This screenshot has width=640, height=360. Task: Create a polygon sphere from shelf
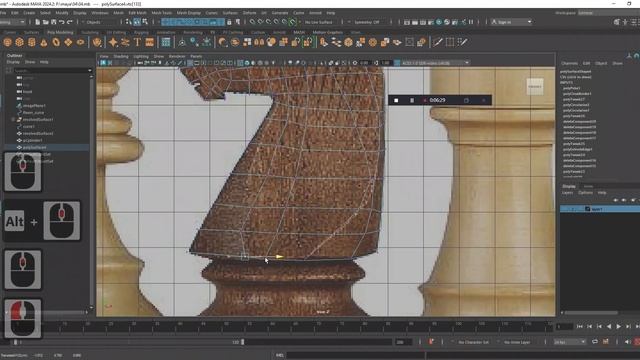click(7, 42)
